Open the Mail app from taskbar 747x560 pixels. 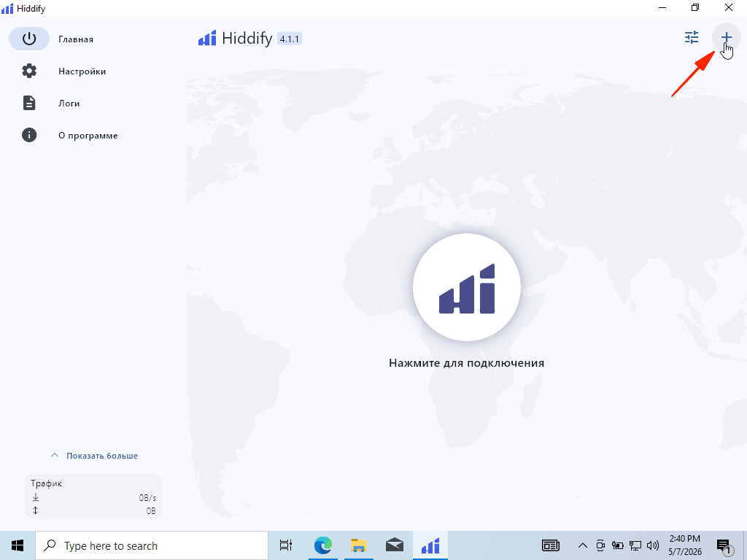tap(395, 545)
